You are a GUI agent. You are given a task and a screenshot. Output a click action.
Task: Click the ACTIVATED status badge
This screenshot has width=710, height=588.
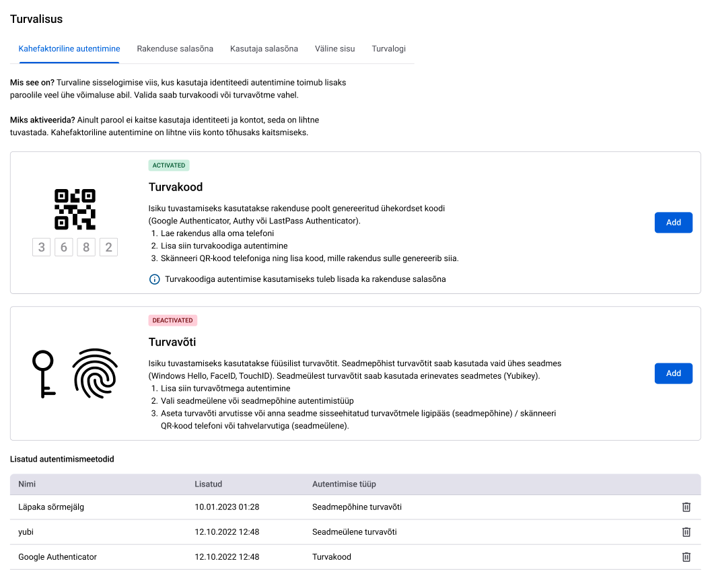(x=169, y=166)
